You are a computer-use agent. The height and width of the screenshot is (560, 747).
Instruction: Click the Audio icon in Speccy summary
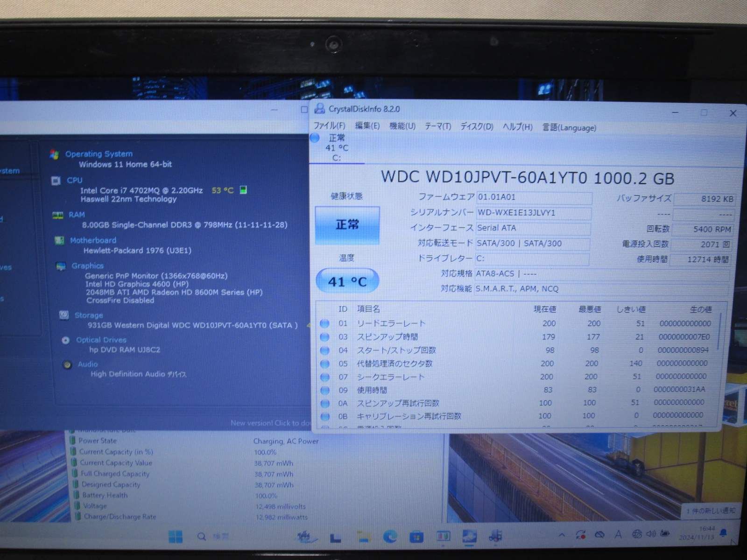click(68, 364)
